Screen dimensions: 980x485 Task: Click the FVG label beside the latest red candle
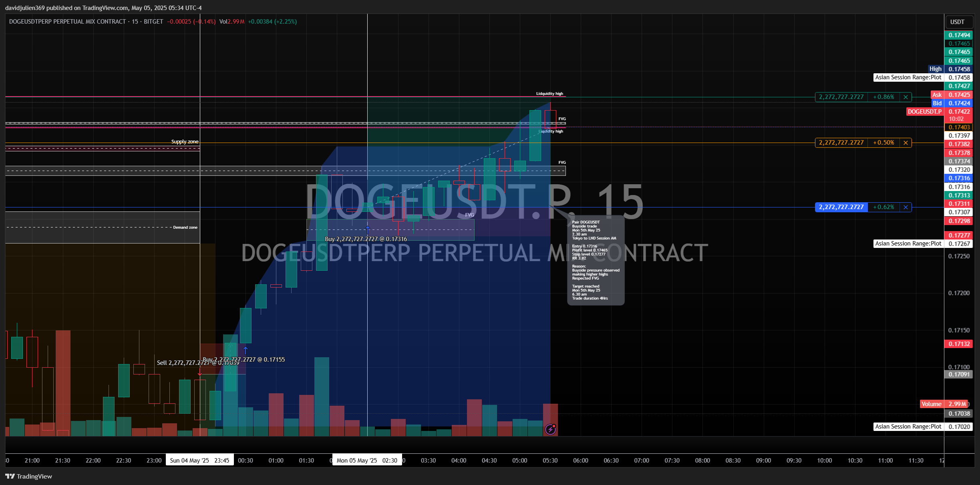point(562,119)
